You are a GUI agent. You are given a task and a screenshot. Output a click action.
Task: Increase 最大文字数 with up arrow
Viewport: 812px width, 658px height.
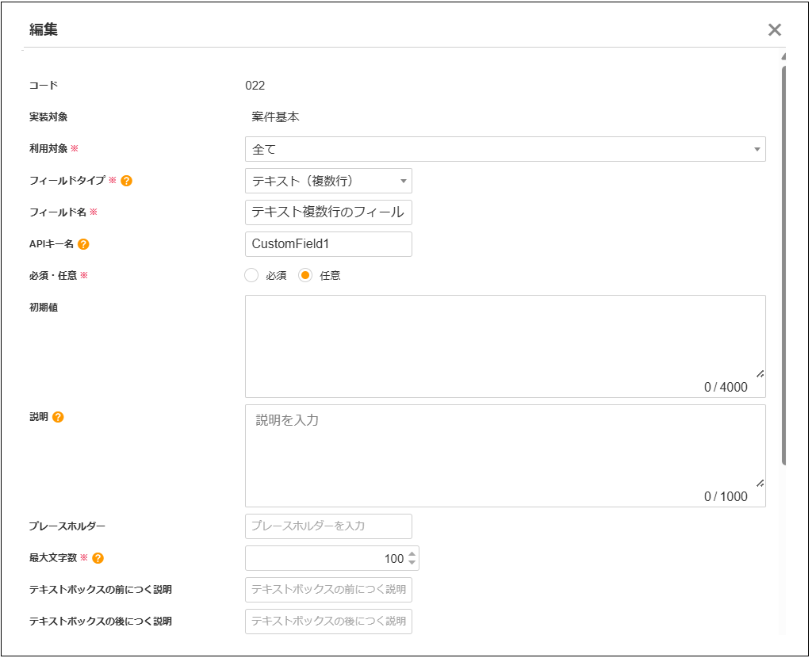tap(412, 553)
